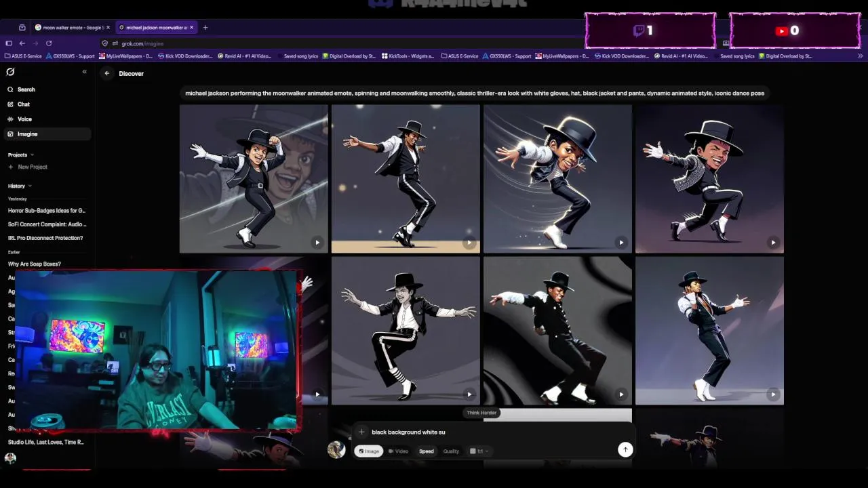Open KickTools - Widgets bookmark
Viewport: 868px width, 488px height.
(408, 56)
